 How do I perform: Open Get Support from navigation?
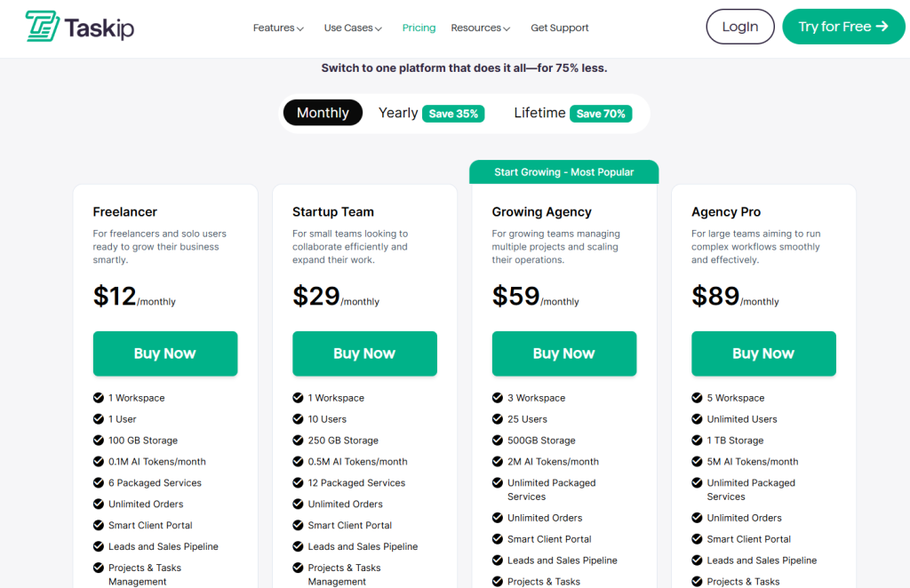tap(560, 28)
